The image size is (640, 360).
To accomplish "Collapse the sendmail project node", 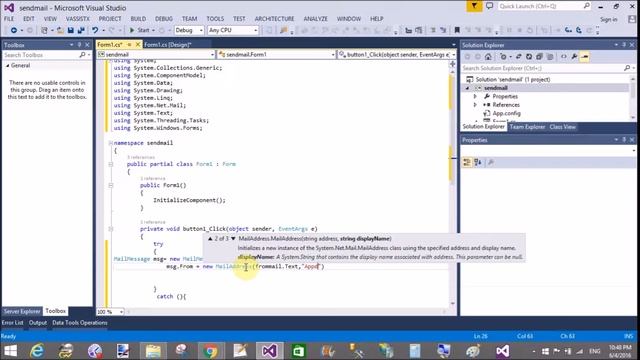I will (x=468, y=88).
